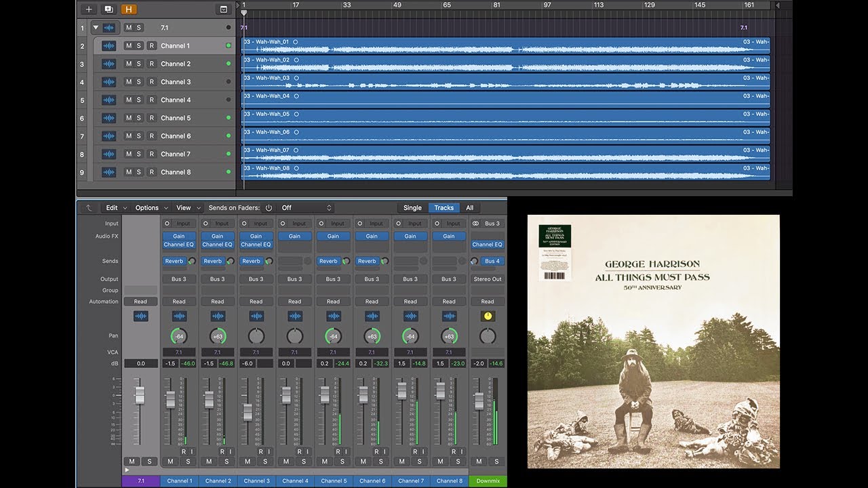Open the mixer Edit menu

tap(115, 208)
